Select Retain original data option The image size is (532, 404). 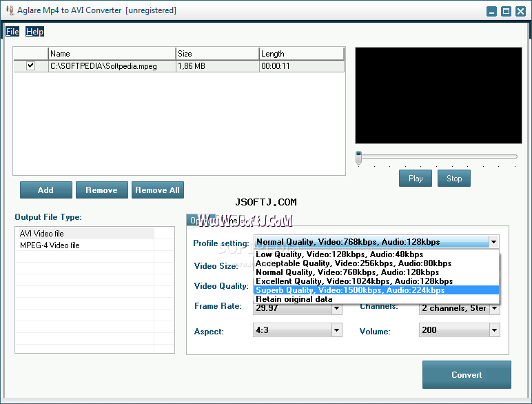click(x=294, y=299)
